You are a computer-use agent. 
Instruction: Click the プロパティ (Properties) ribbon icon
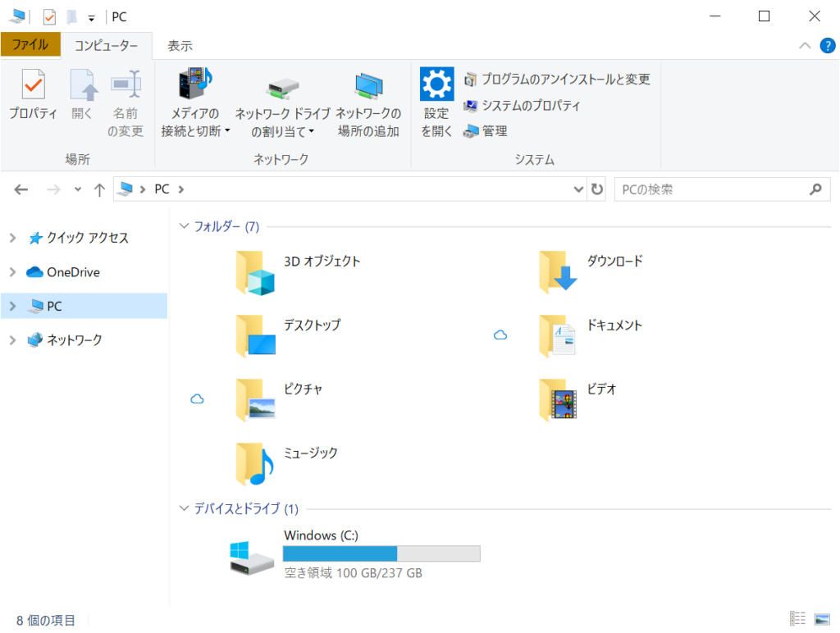(33, 86)
